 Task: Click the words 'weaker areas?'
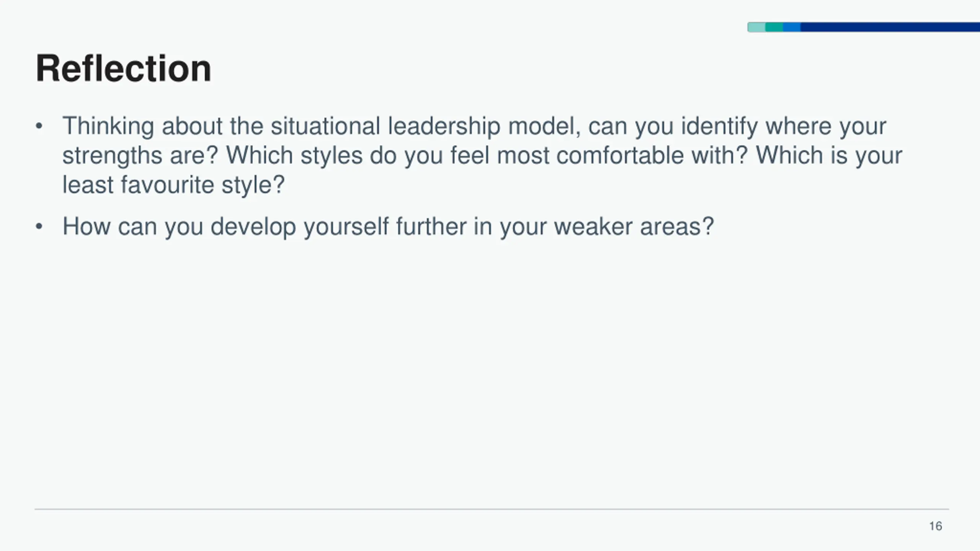634,227
